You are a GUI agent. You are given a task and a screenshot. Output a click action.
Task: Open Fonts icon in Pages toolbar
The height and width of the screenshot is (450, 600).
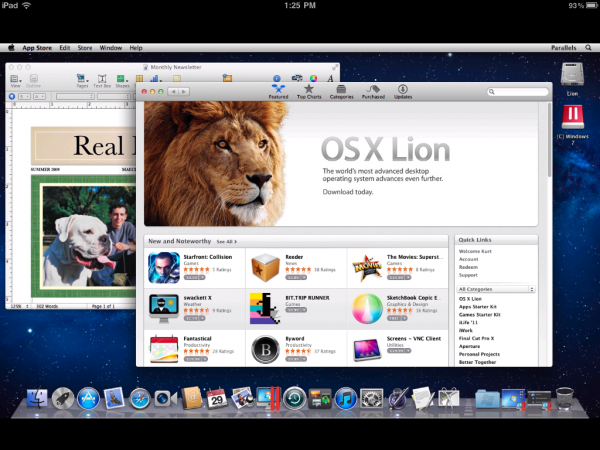pyautogui.click(x=330, y=78)
